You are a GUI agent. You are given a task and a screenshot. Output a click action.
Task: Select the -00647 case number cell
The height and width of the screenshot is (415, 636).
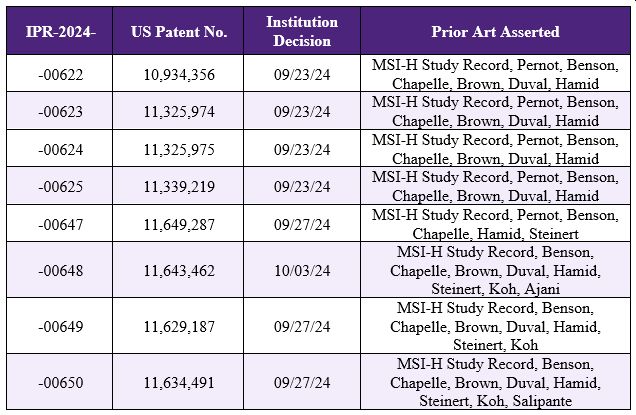pyautogui.click(x=57, y=224)
